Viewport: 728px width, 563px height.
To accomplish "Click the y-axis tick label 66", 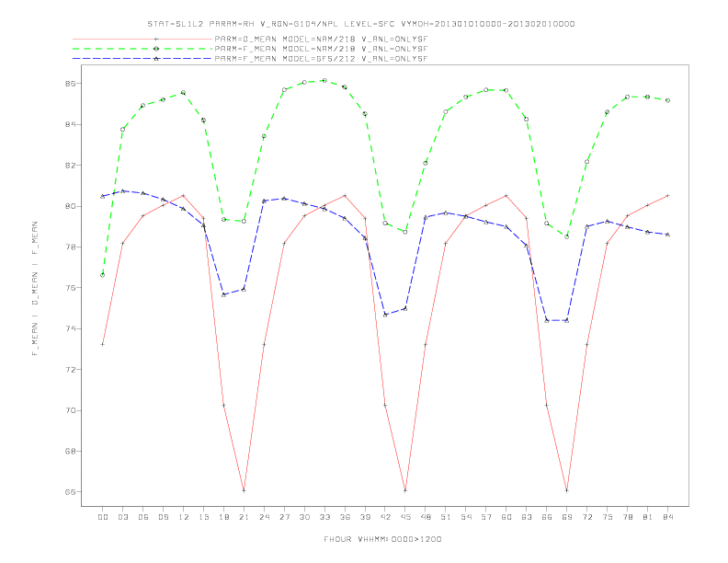I will [x=71, y=492].
